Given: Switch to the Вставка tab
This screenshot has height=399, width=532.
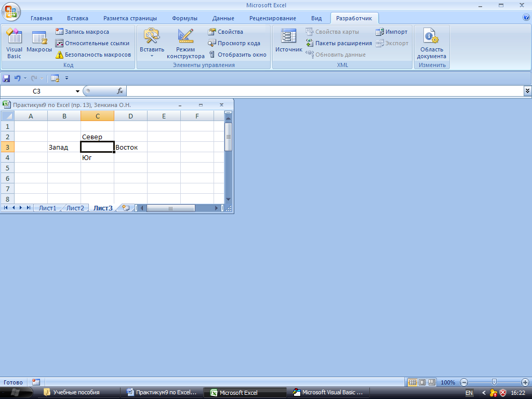Looking at the screenshot, I should click(x=77, y=18).
